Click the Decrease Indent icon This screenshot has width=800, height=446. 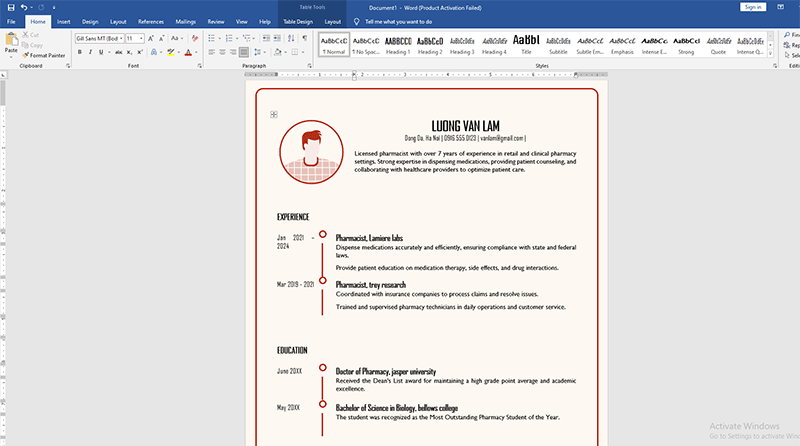point(266,38)
